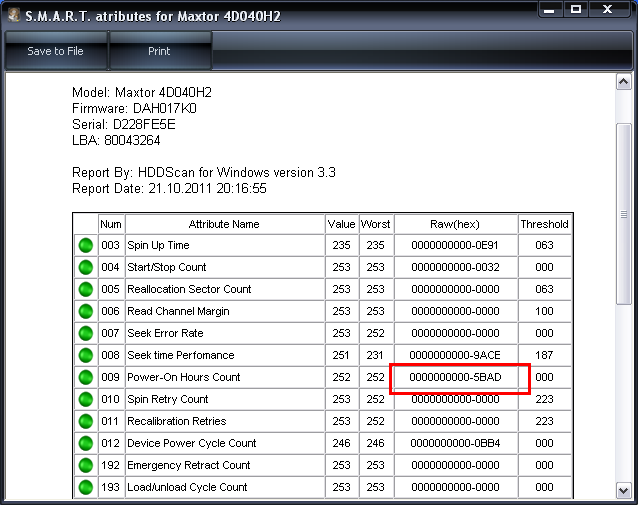Viewport: 638px width, 505px height.
Task: Click the Serial: D228FE5E line
Action: [x=124, y=125]
